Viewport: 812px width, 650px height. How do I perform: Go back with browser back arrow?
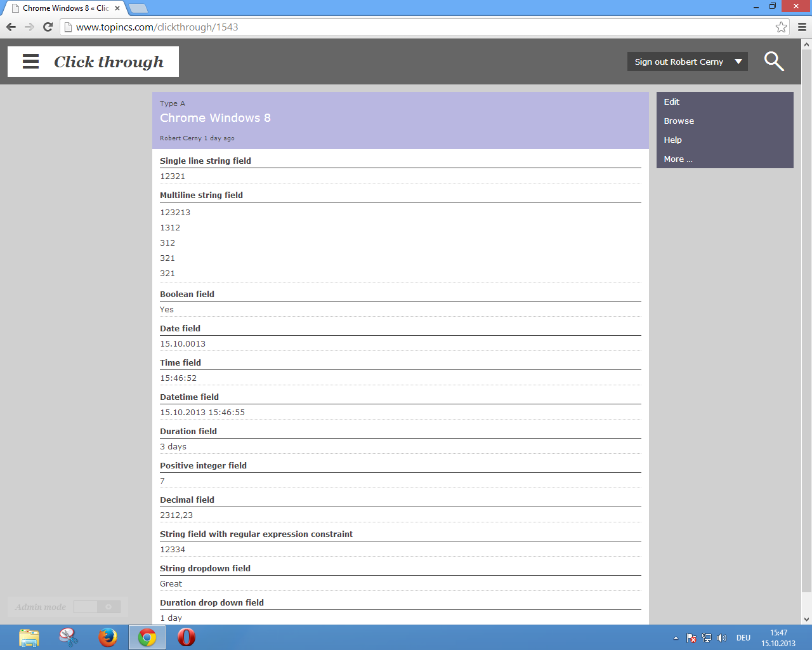click(11, 27)
